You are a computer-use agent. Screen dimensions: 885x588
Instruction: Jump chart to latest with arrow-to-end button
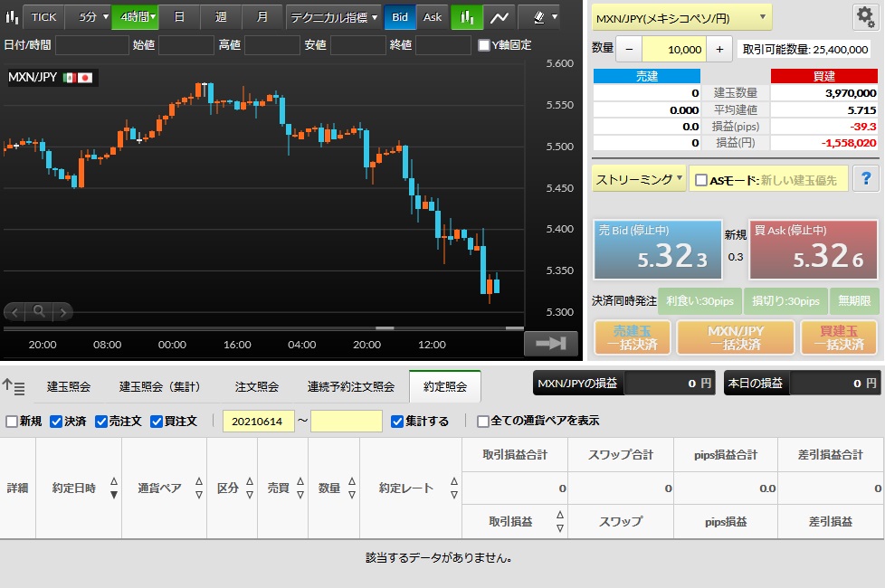click(x=551, y=343)
